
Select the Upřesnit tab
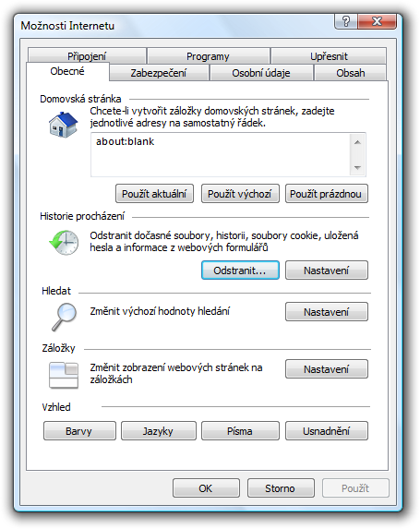click(329, 55)
